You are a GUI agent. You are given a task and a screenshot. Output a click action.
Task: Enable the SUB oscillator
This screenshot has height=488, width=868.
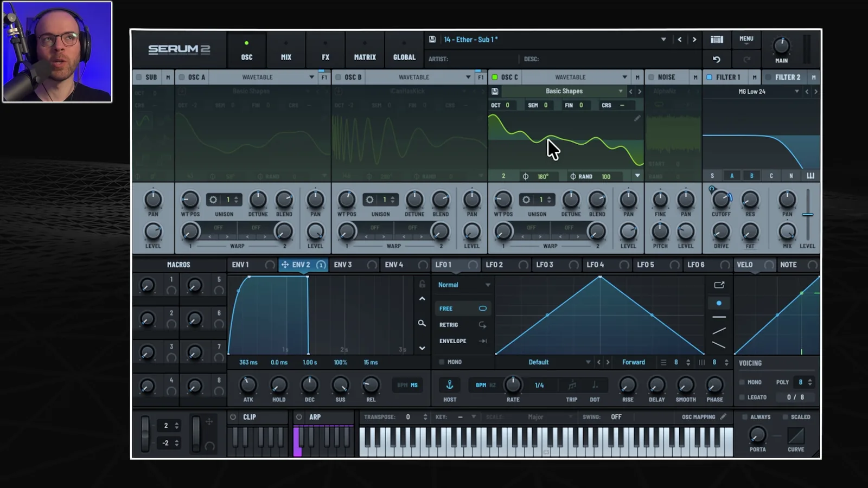(139, 77)
